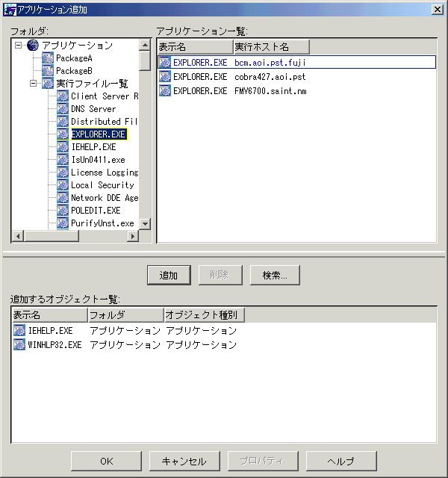Open ヘルプ
Viewport: 448px width, 478px height.
(x=341, y=461)
